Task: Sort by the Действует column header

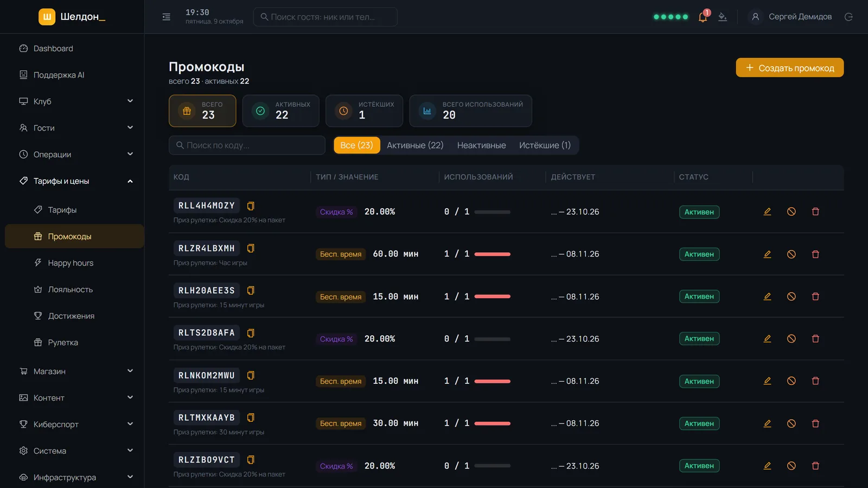Action: click(573, 177)
